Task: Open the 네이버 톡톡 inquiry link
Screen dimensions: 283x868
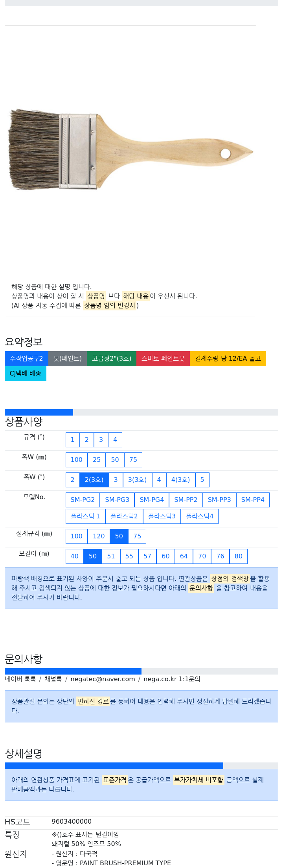Action: (20, 679)
